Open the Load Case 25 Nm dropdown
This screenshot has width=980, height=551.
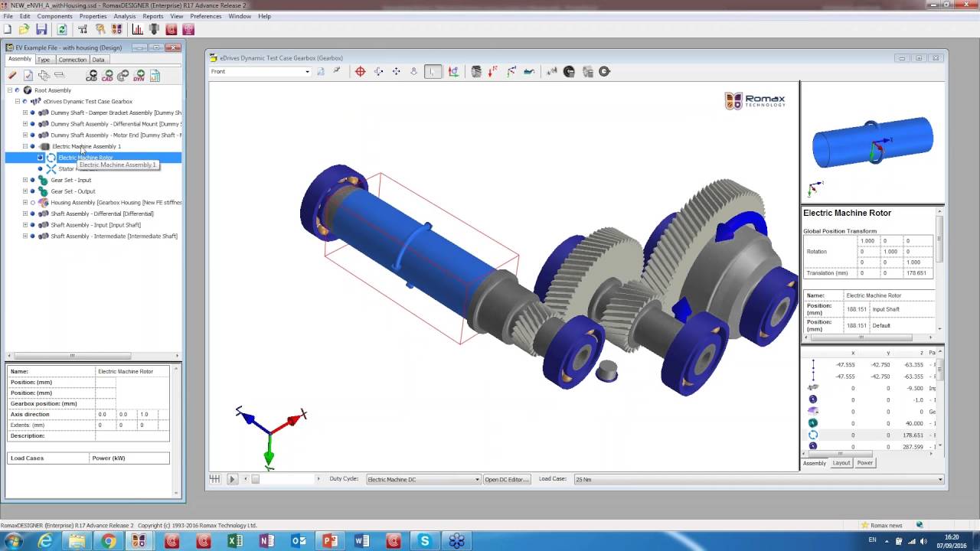click(x=758, y=479)
